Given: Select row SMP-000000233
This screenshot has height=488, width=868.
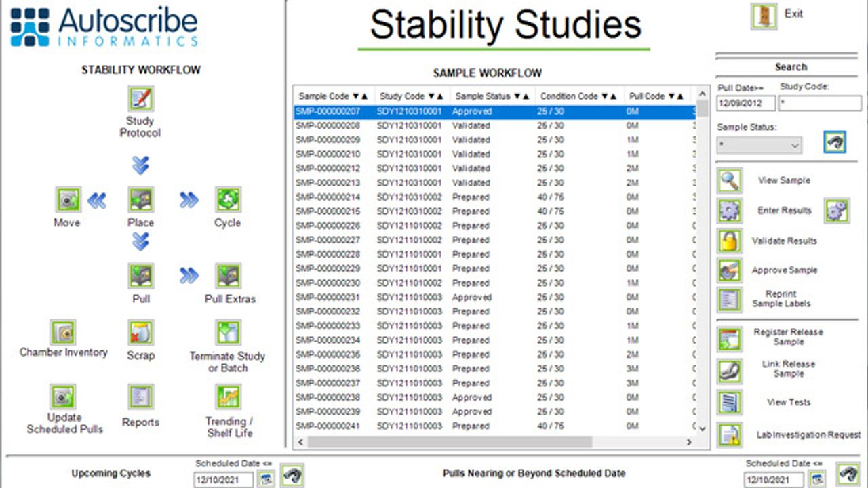Looking at the screenshot, I should click(x=495, y=326).
